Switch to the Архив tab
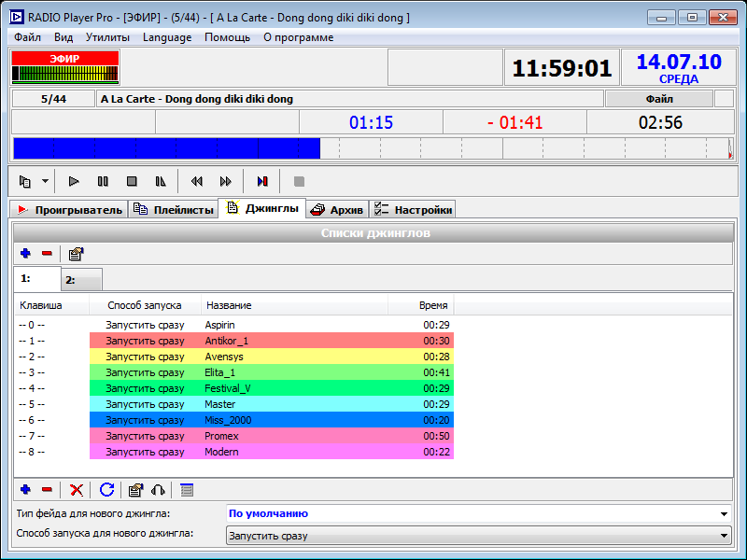 [337, 209]
